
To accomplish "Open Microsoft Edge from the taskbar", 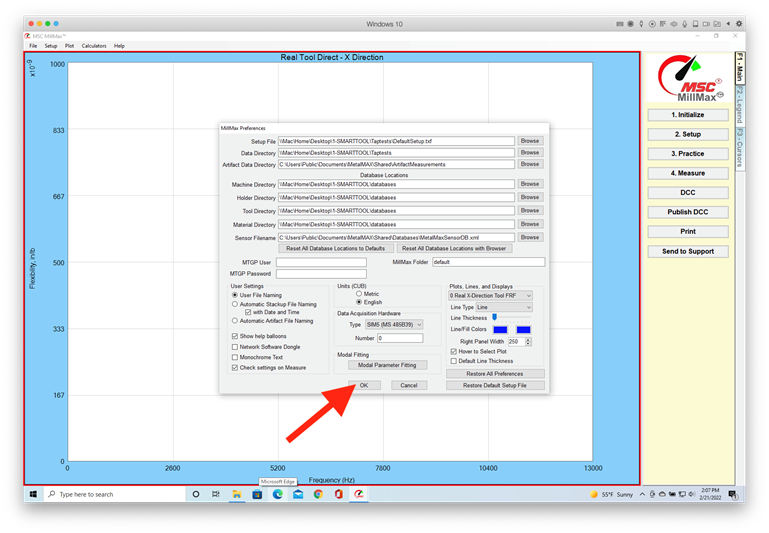I will (278, 494).
